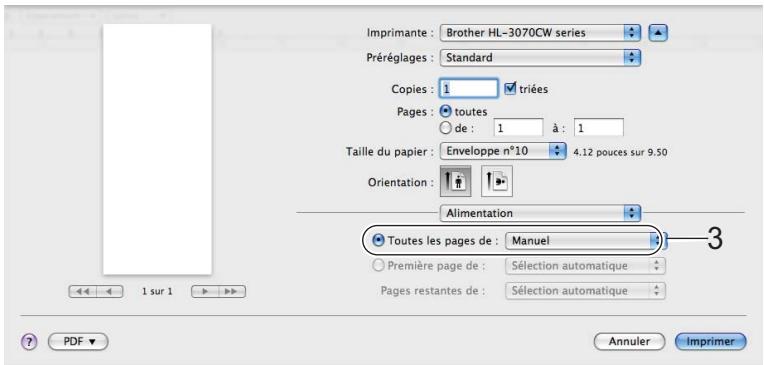Select landscape orientation icon
The height and width of the screenshot is (365, 764).
(x=497, y=182)
